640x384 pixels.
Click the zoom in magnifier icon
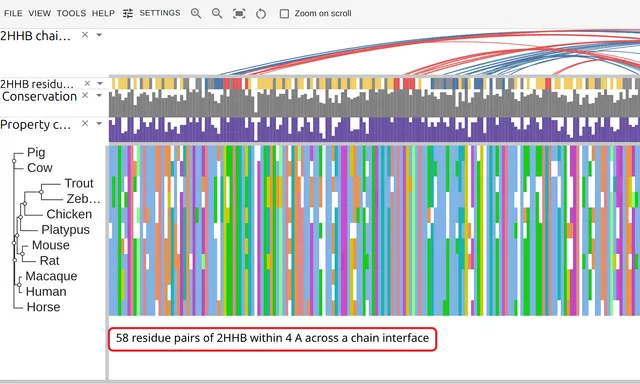pos(196,13)
